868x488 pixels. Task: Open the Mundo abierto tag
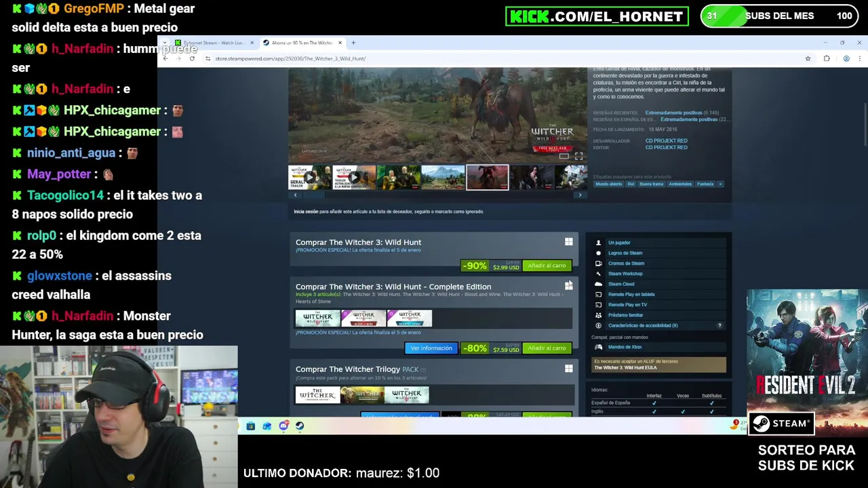click(608, 184)
